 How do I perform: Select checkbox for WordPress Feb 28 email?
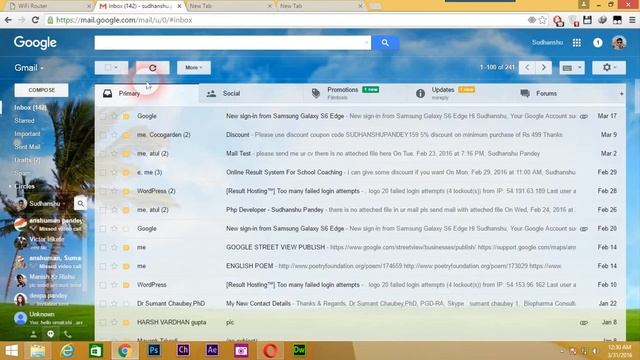click(x=103, y=191)
